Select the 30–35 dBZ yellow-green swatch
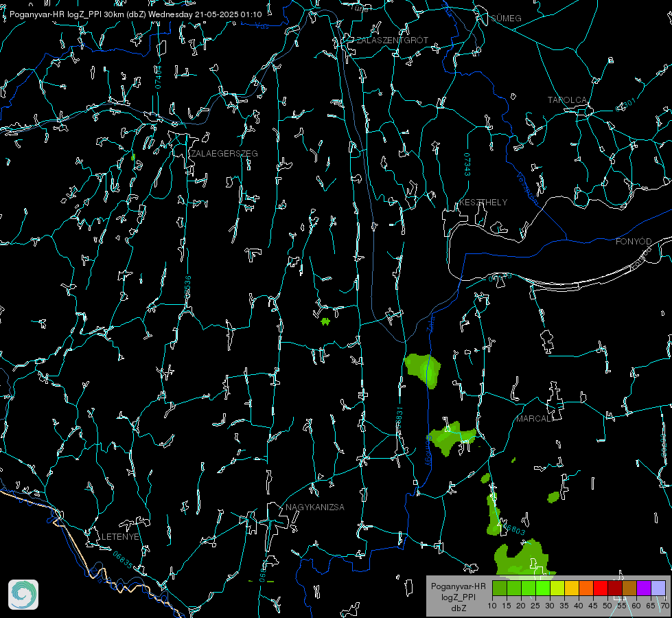672x618 pixels. pyautogui.click(x=557, y=588)
